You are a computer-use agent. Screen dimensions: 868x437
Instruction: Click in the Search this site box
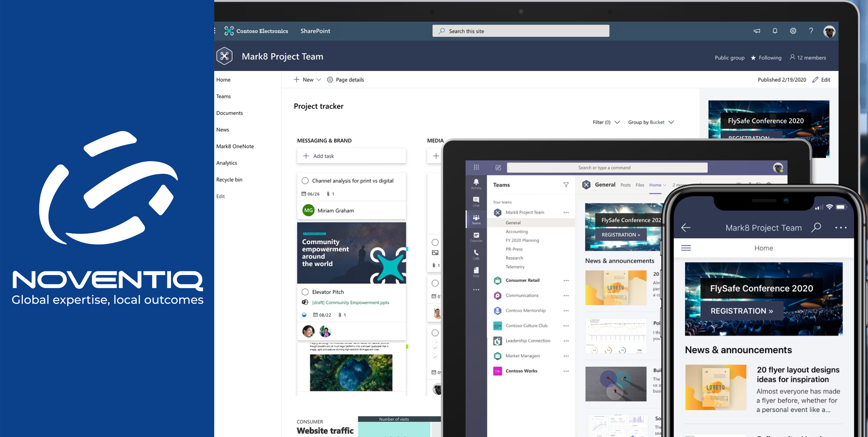coord(521,31)
